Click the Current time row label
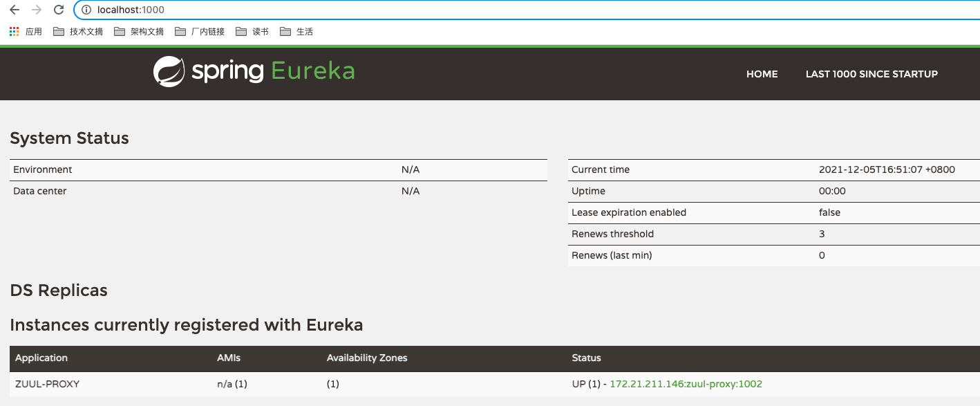 coord(601,169)
